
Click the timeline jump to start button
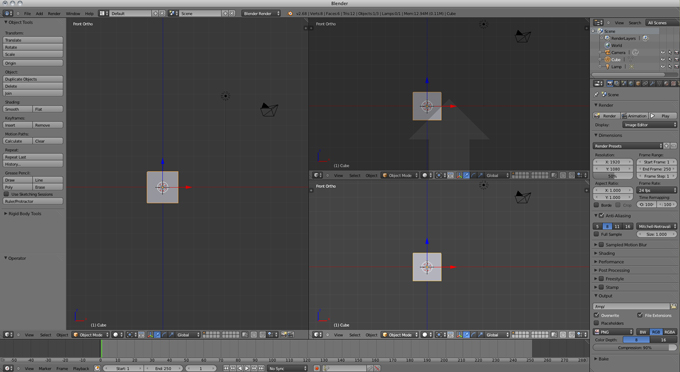pyautogui.click(x=226, y=368)
